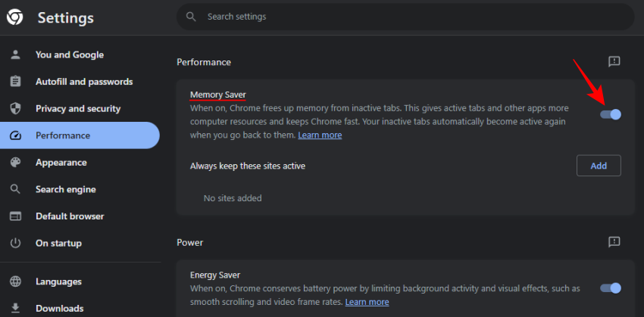644x317 pixels.
Task: Click the Chrome logo icon
Action: click(15, 17)
